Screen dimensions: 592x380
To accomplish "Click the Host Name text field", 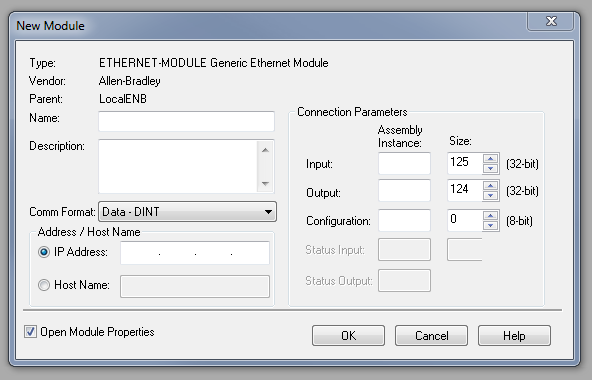I will [x=195, y=286].
